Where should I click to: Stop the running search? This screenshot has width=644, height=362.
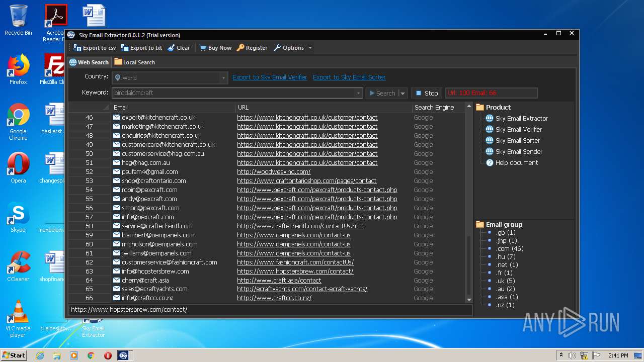click(427, 93)
